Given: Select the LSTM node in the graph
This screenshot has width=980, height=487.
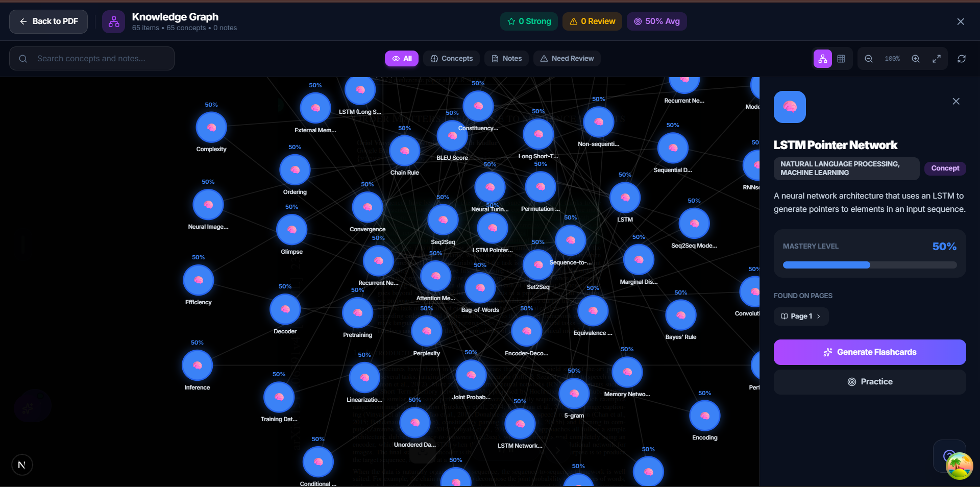Looking at the screenshot, I should click(624, 198).
